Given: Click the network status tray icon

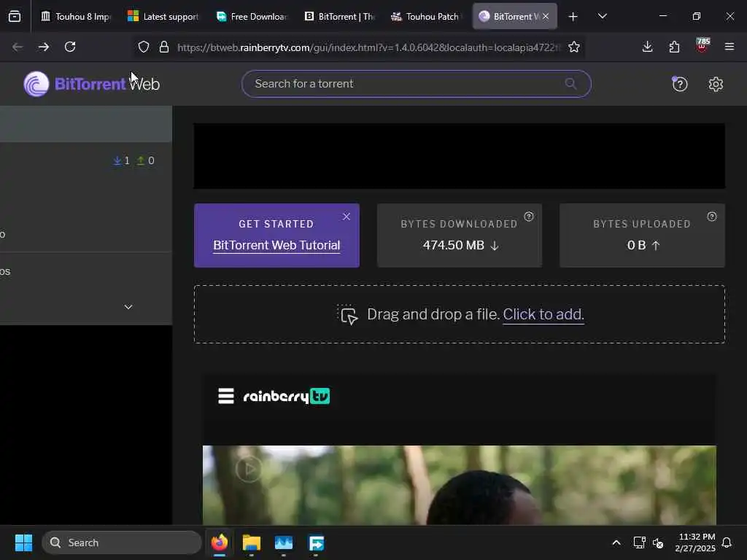Looking at the screenshot, I should click(639, 542).
